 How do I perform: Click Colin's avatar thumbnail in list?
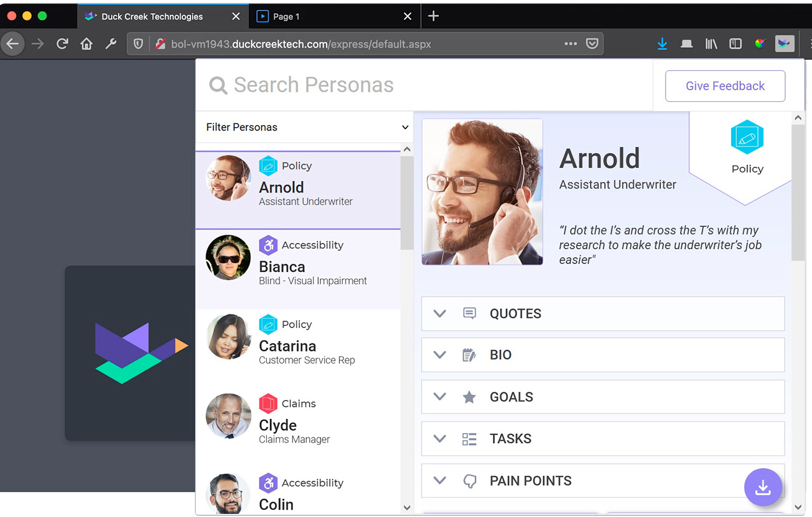pyautogui.click(x=228, y=494)
